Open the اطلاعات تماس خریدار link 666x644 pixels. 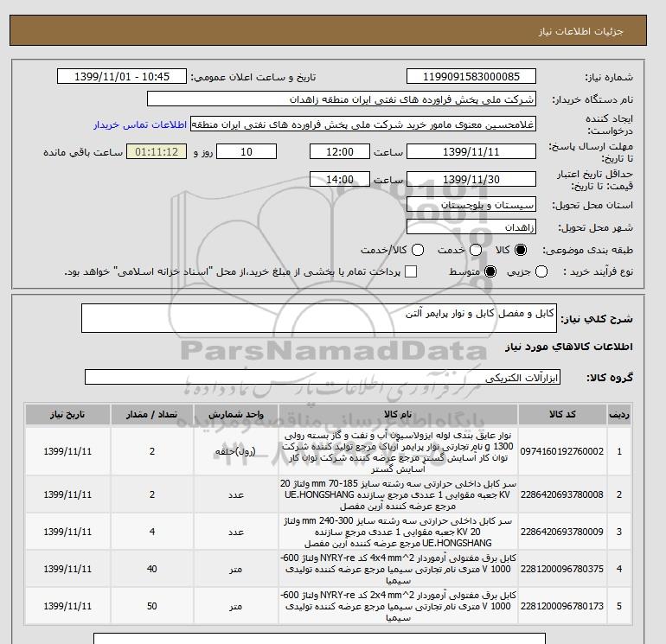[140, 124]
